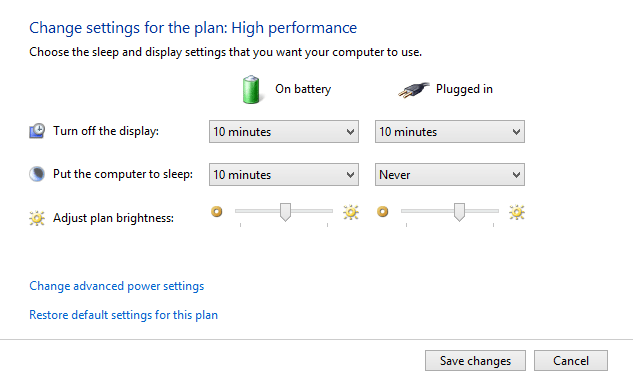Click the Cancel button
Screen dimensions: 633x388
tap(571, 361)
